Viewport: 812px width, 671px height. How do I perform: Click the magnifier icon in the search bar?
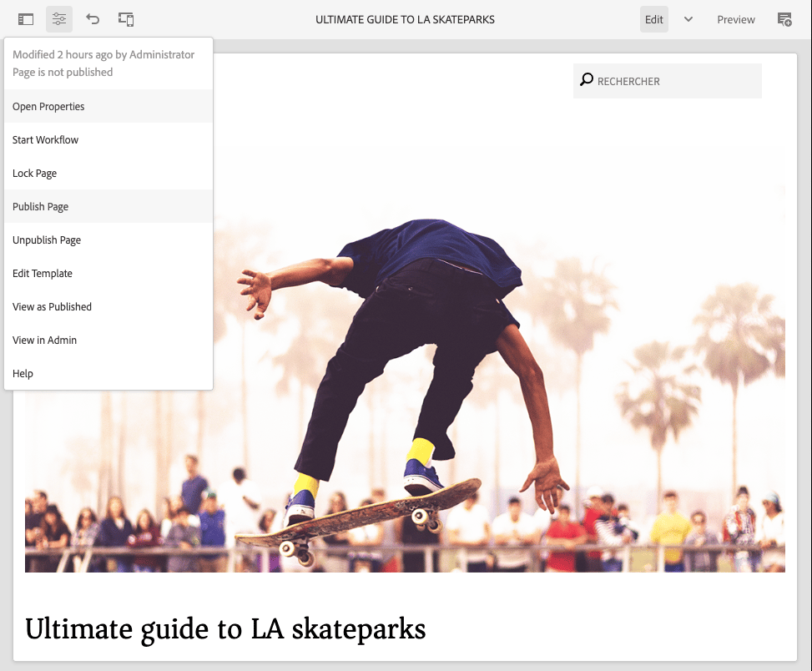point(587,80)
